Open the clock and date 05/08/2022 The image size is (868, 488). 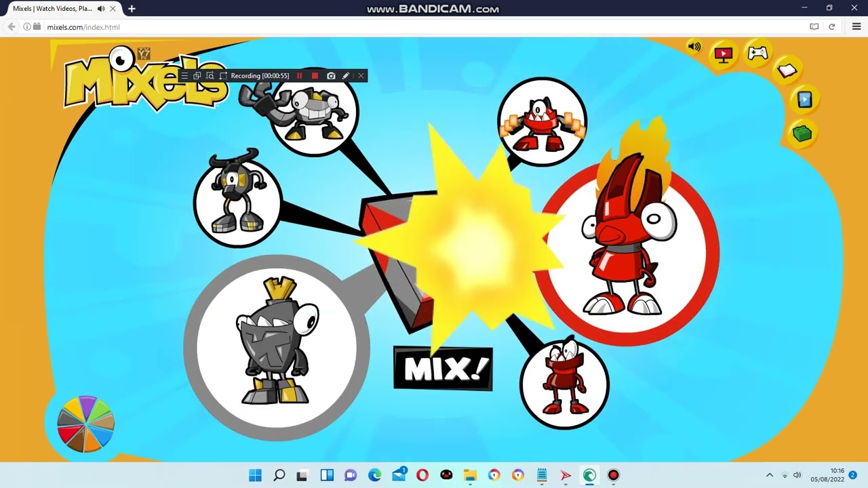(827, 475)
